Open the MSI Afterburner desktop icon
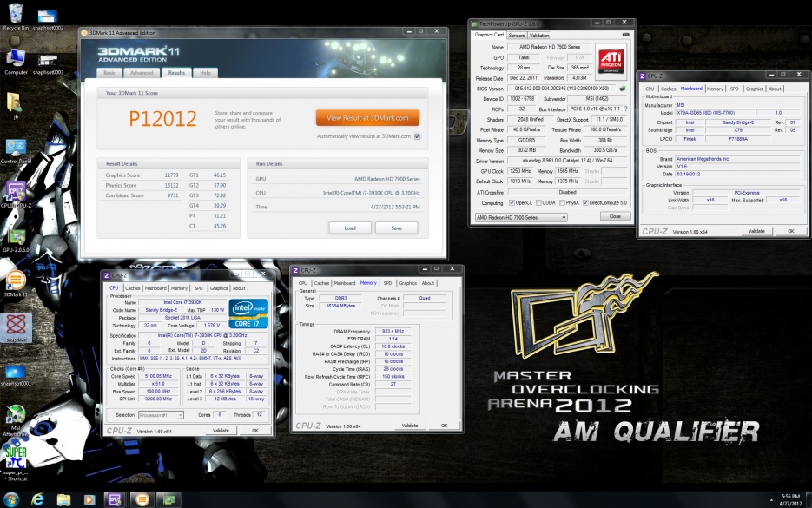 click(x=15, y=416)
